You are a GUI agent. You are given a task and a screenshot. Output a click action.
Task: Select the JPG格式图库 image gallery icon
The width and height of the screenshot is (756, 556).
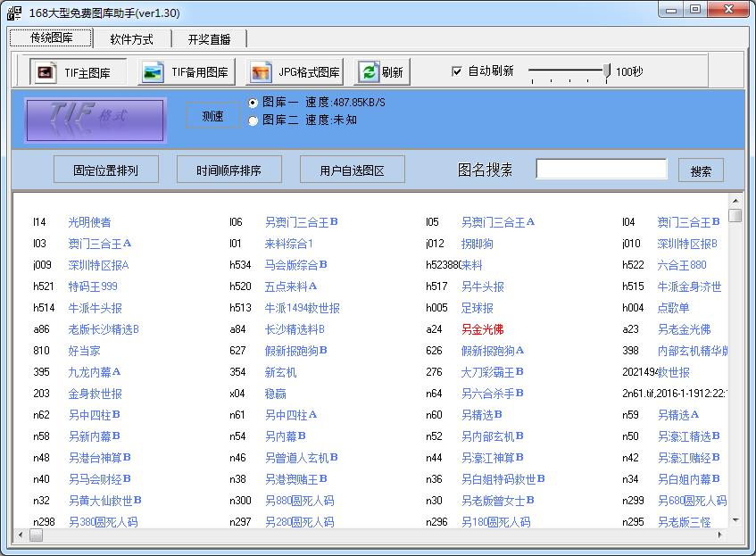[262, 71]
